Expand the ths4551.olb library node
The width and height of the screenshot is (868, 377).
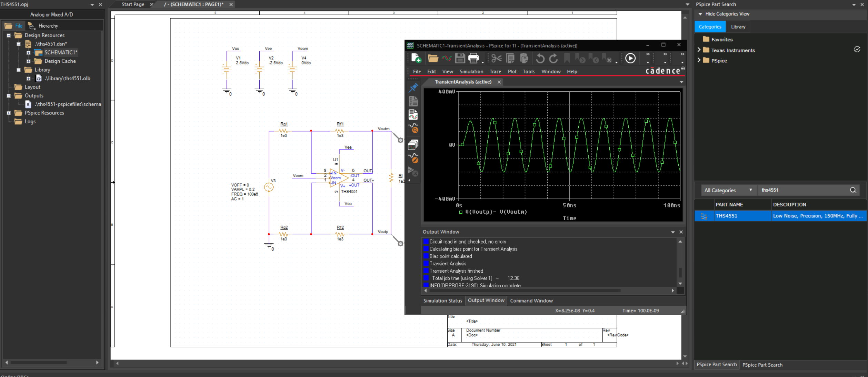(x=29, y=79)
